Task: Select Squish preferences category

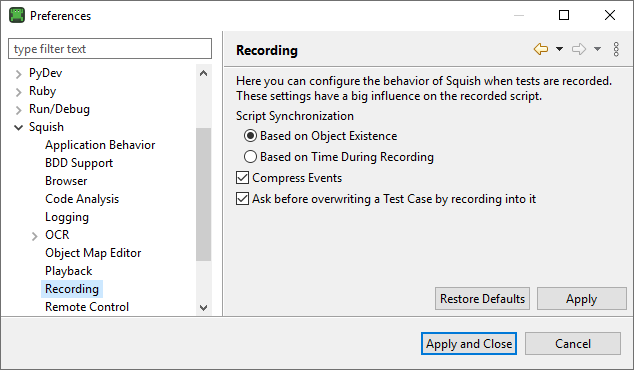Action: click(x=46, y=127)
